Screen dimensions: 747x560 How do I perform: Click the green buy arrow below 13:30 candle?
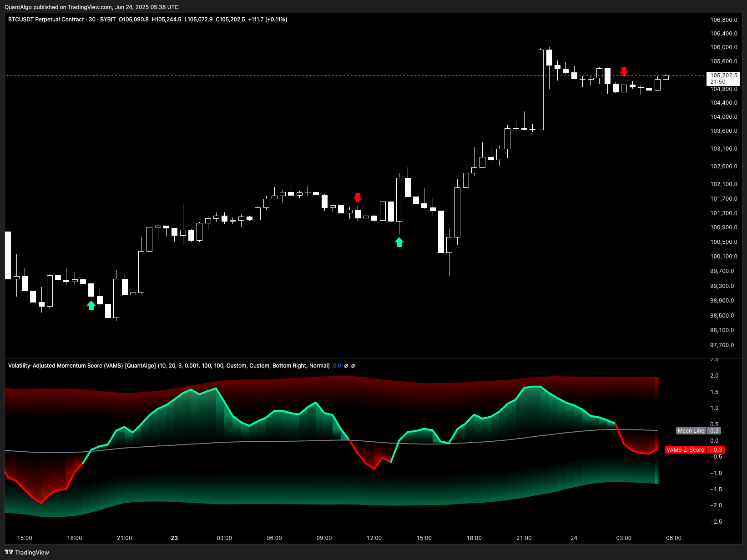399,242
